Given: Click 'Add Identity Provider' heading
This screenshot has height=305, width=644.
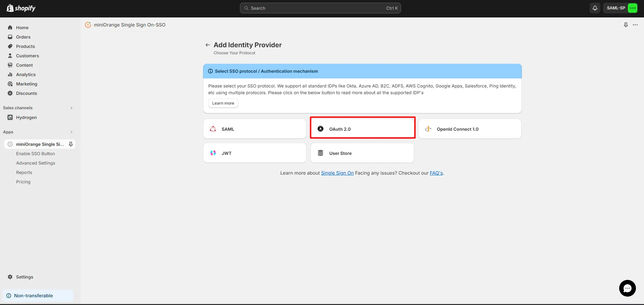Looking at the screenshot, I should pyautogui.click(x=248, y=45).
